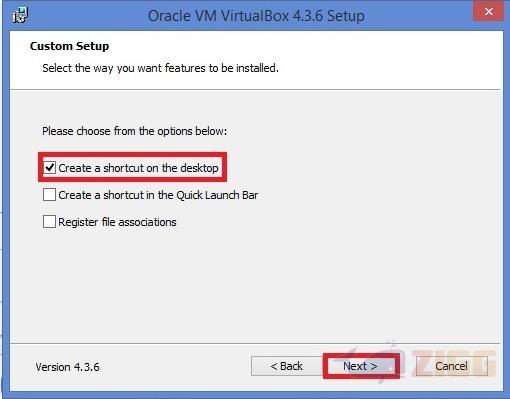Enable the Quick Launch Bar shortcut checkbox
This screenshot has height=399, width=510.
[x=49, y=194]
